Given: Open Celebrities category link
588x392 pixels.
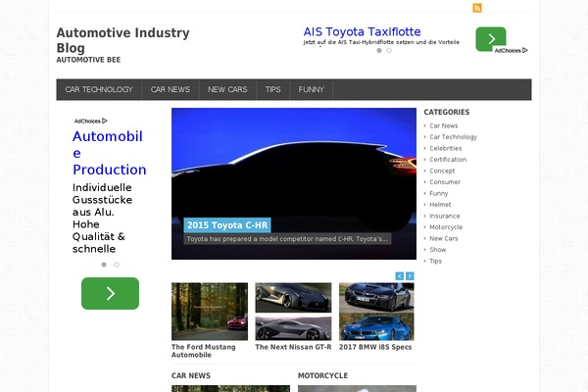Looking at the screenshot, I should 446,148.
